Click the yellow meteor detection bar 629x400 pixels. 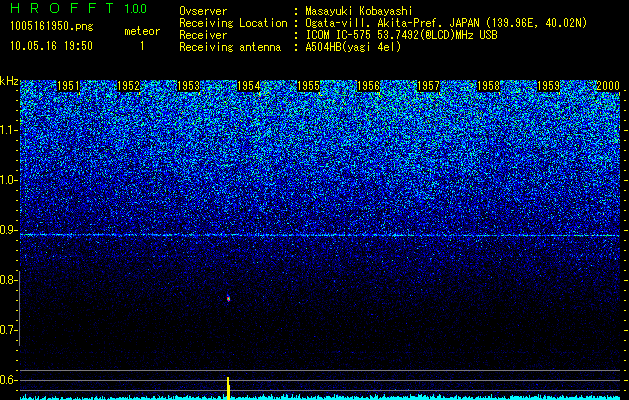pyautogui.click(x=228, y=388)
